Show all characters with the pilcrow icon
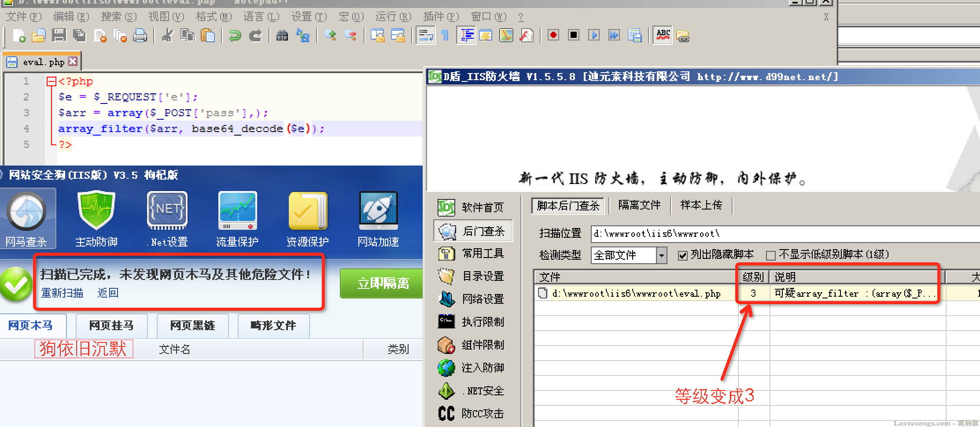The image size is (980, 427). pyautogui.click(x=445, y=35)
